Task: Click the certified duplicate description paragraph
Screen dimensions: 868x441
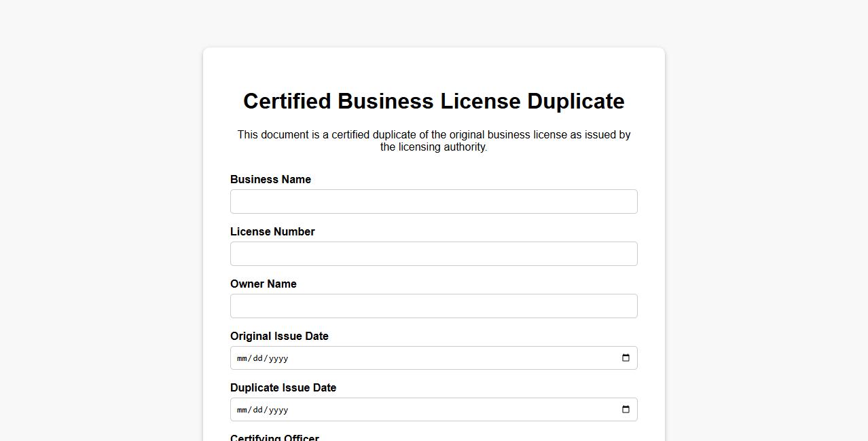Action: pos(433,140)
